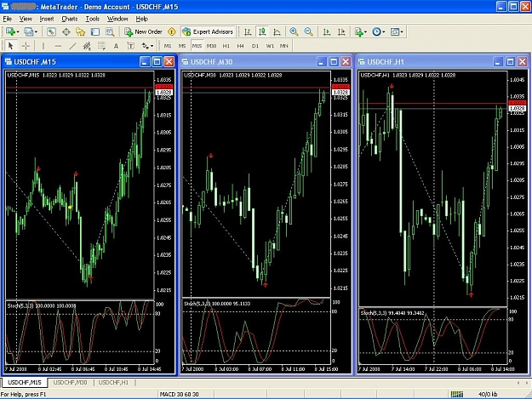The width and height of the screenshot is (532, 399).
Task: Open the New Chart toolbar icon
Action: [10, 31]
